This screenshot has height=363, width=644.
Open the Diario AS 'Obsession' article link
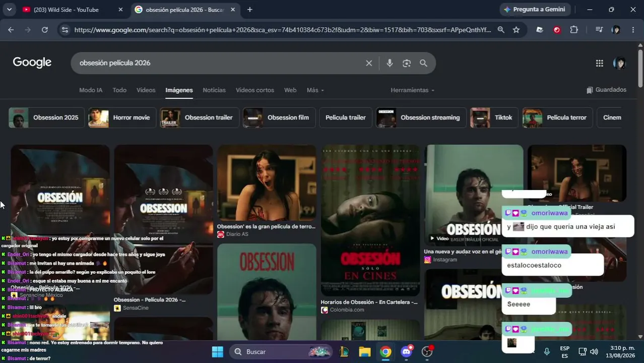(266, 226)
